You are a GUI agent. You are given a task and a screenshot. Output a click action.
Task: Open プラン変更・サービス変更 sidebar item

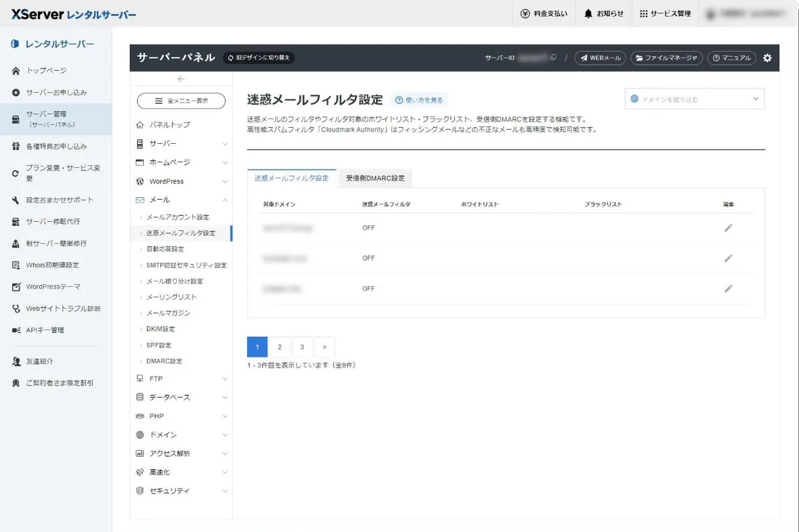[56, 173]
